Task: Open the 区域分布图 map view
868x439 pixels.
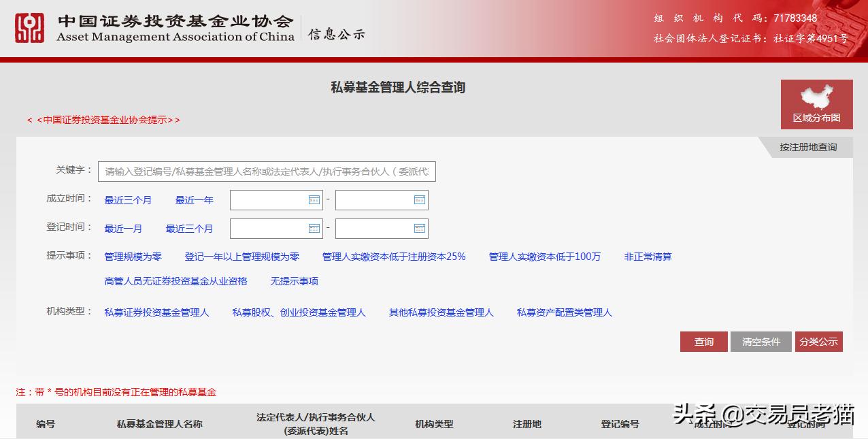Action: click(x=816, y=103)
